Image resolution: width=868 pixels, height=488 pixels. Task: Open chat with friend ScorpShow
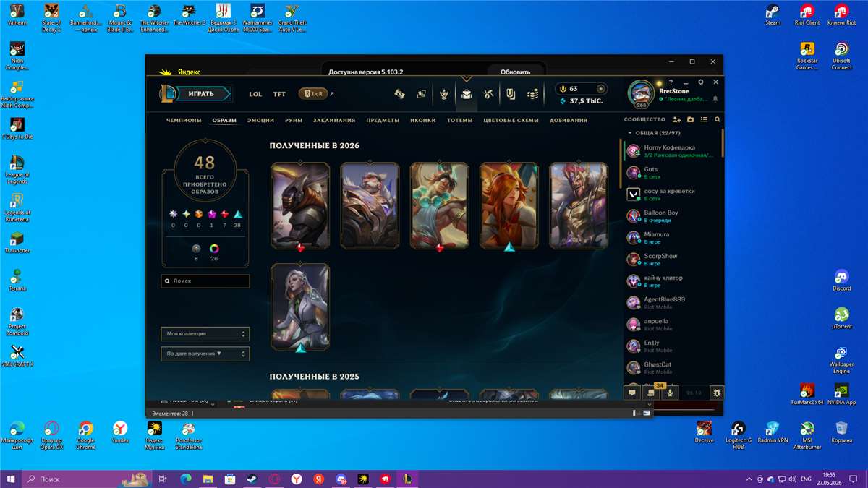672,260
